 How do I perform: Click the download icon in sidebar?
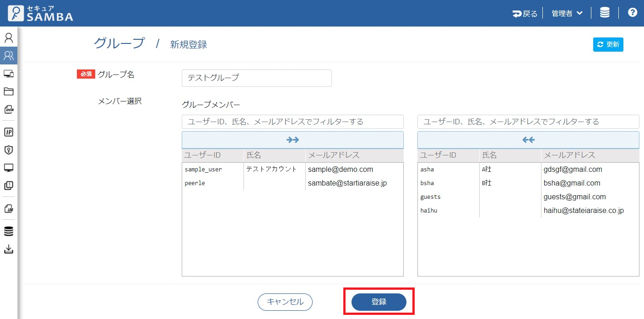pos(8,249)
